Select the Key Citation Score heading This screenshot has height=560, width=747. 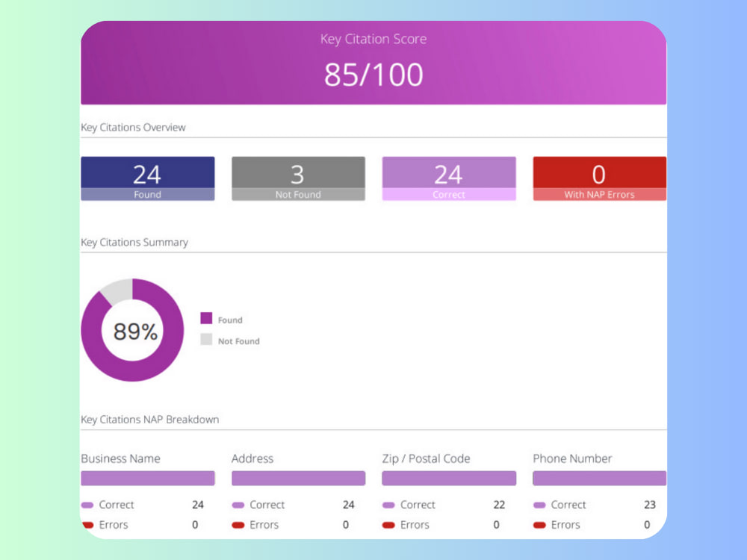pyautogui.click(x=373, y=39)
